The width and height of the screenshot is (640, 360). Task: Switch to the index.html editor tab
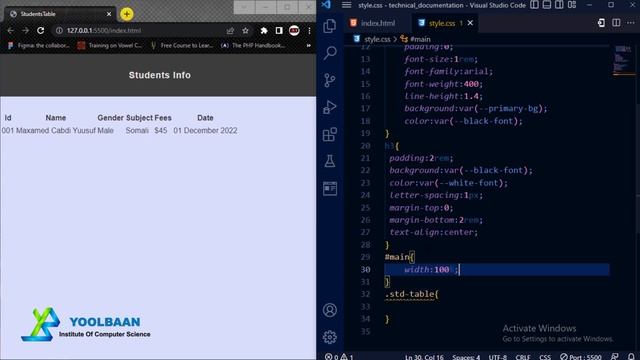click(373, 23)
